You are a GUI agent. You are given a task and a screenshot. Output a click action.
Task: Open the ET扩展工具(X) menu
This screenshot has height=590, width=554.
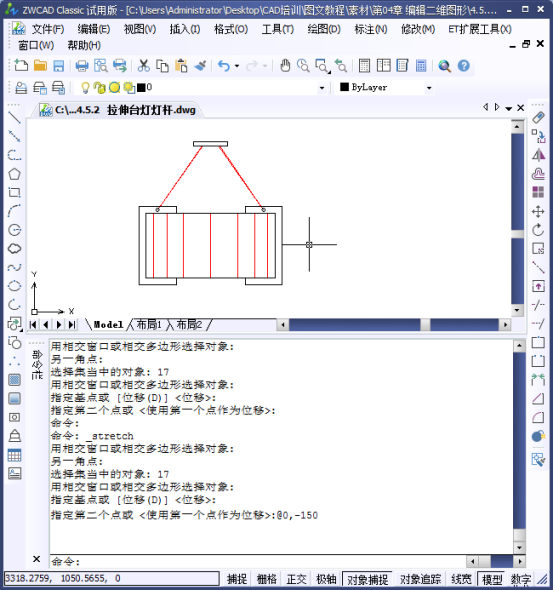480,29
